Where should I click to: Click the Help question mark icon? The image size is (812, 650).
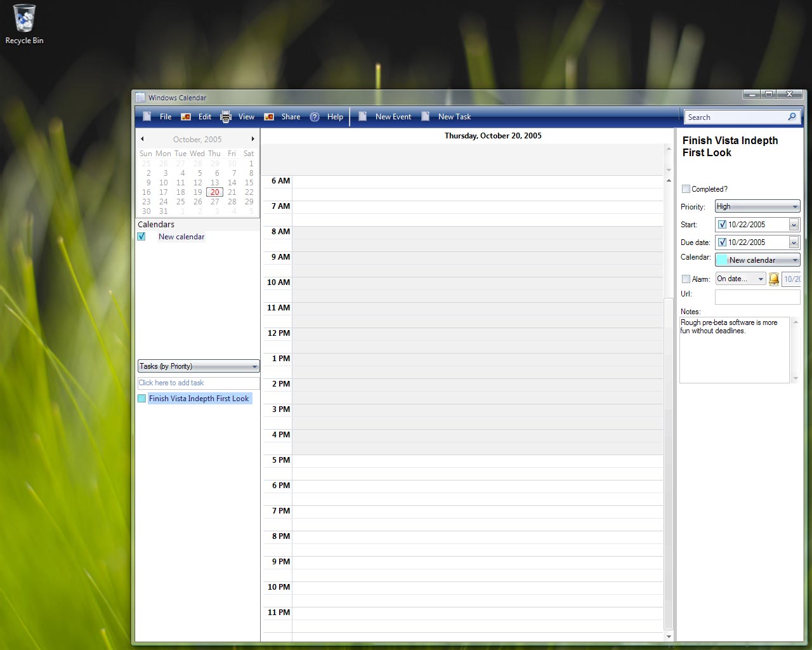point(315,117)
